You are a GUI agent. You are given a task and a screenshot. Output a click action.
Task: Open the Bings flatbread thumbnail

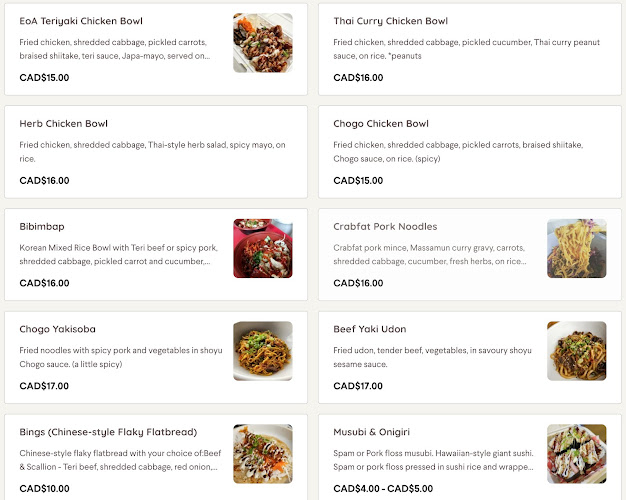(263, 454)
